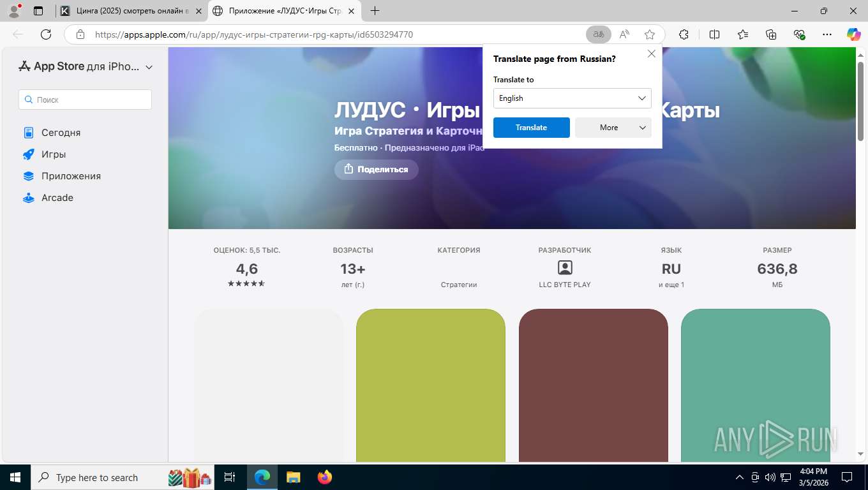This screenshot has width=868, height=490.
Task: Open Browser essentials heart icon
Action: [799, 34]
